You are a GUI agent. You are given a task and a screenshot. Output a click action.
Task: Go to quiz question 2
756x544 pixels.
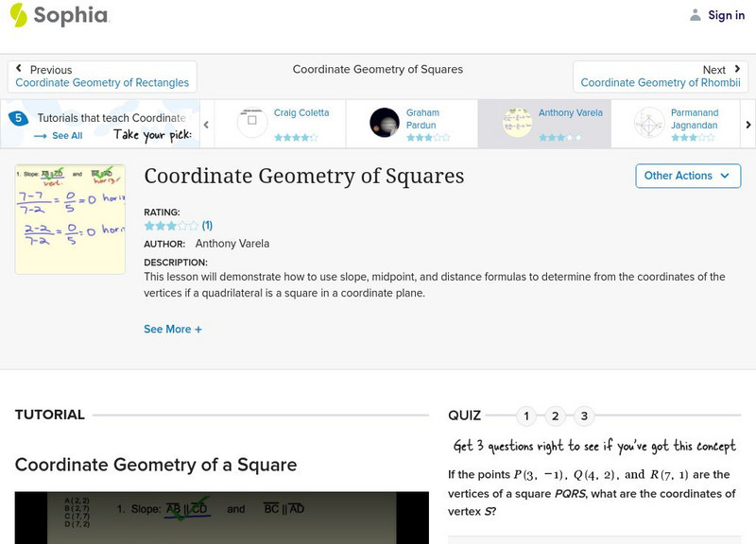pyautogui.click(x=556, y=416)
